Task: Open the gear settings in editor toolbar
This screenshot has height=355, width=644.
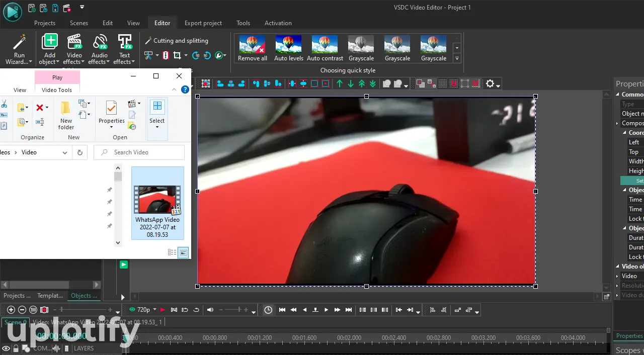Action: click(491, 83)
